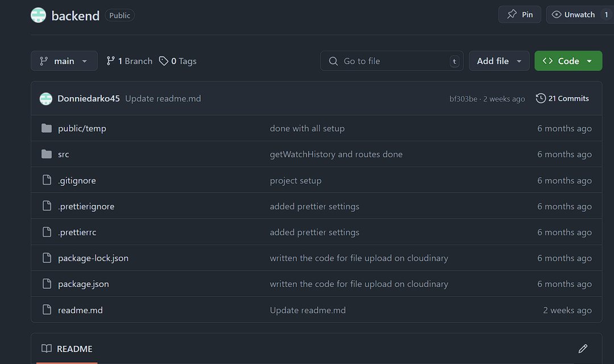Open the .prettierrc file

click(77, 232)
